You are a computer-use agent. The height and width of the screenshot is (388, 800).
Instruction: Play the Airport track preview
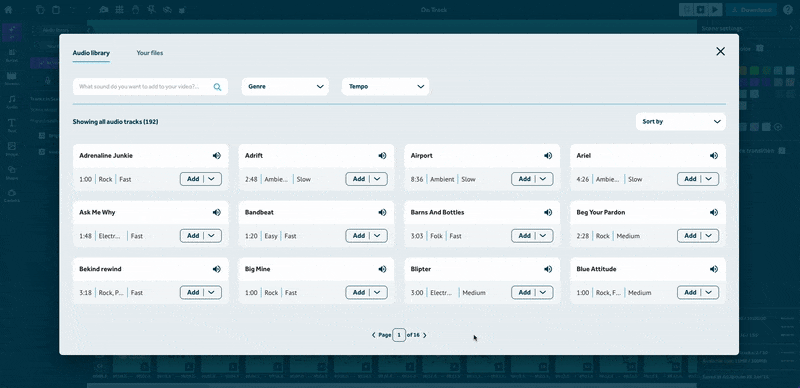click(x=548, y=156)
